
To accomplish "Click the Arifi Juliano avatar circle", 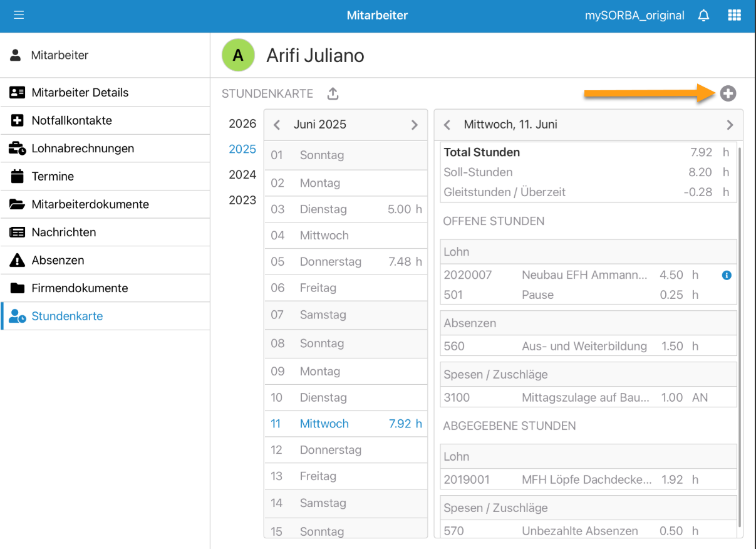I will [238, 55].
